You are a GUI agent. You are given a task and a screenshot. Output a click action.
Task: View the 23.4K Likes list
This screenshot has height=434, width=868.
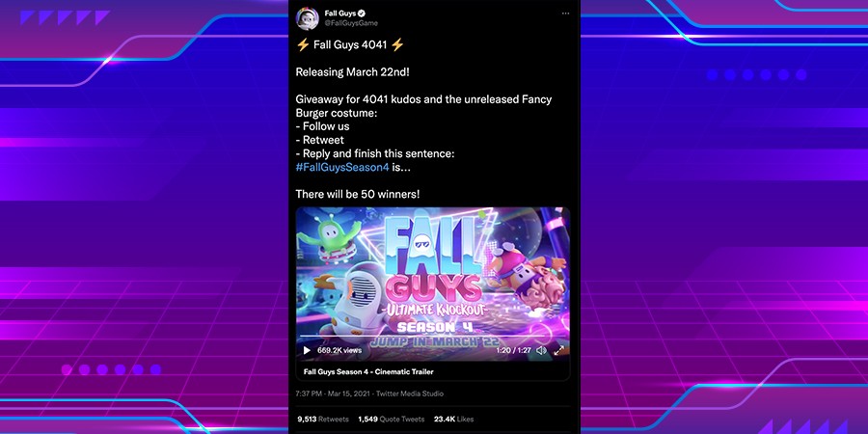[454, 420]
